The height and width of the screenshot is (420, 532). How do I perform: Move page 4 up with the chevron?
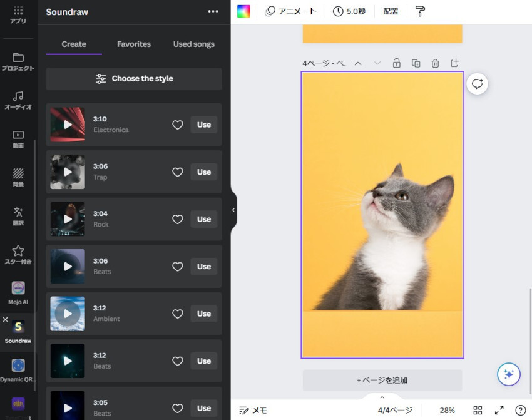[x=358, y=63]
